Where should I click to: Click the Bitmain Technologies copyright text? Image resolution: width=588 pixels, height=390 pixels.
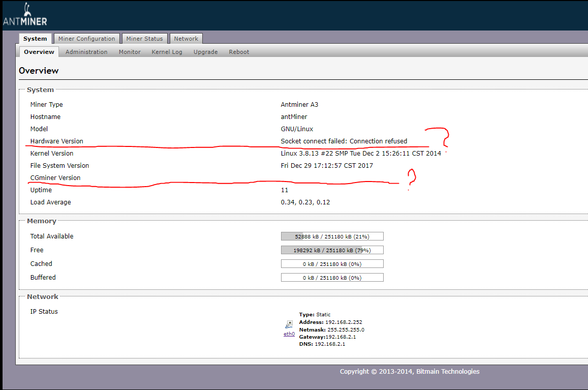coord(410,371)
